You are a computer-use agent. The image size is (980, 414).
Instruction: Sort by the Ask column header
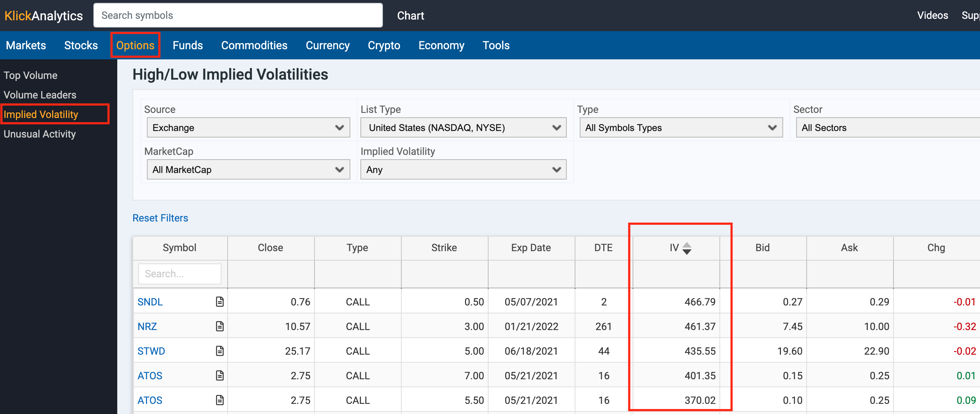[x=849, y=248]
